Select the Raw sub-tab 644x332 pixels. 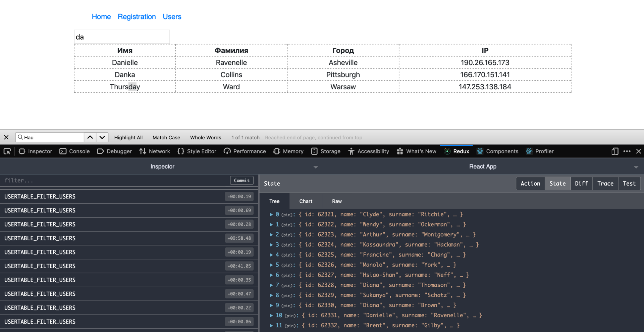[337, 201]
